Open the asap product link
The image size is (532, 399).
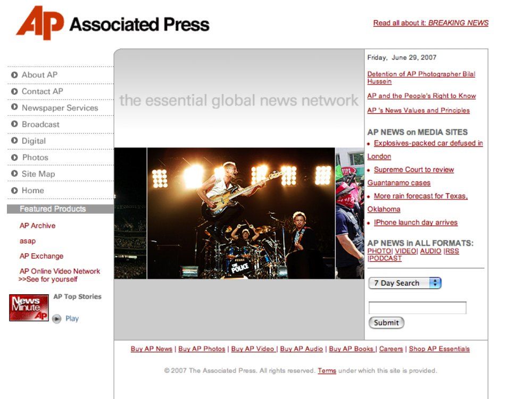(28, 241)
